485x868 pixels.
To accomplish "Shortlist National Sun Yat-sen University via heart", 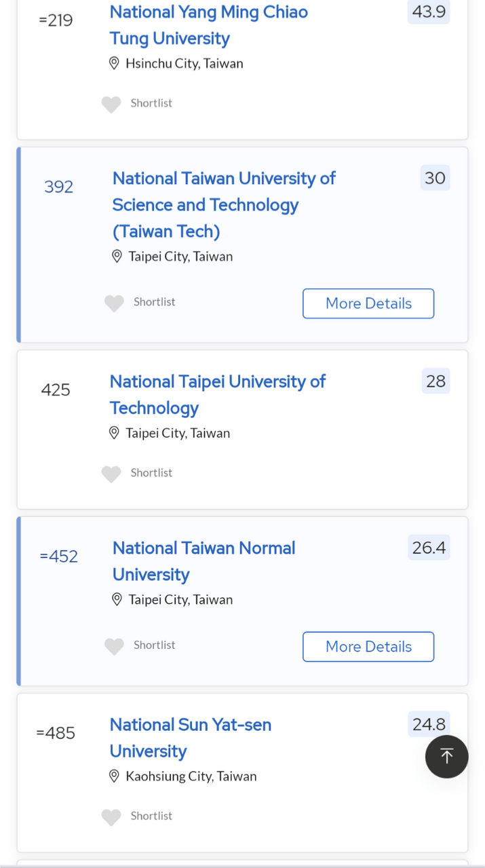I will 111,817.
